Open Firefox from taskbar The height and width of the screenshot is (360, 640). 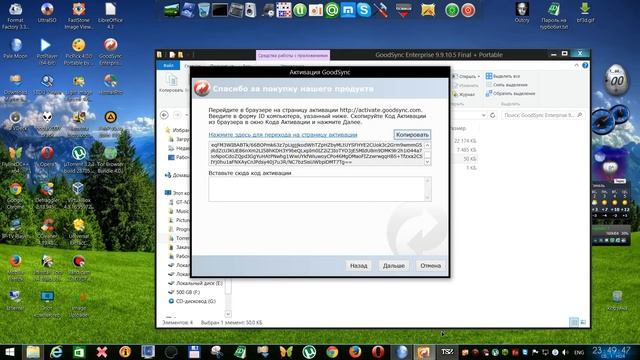coord(355,352)
